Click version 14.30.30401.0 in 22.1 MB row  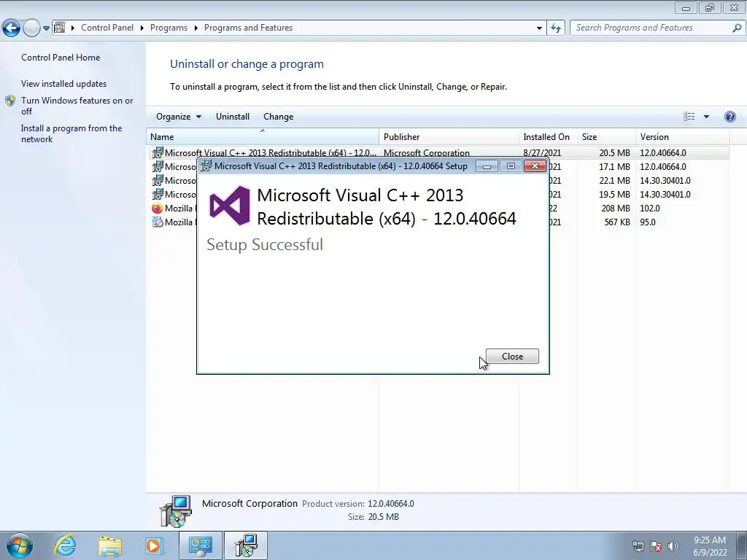pos(665,181)
